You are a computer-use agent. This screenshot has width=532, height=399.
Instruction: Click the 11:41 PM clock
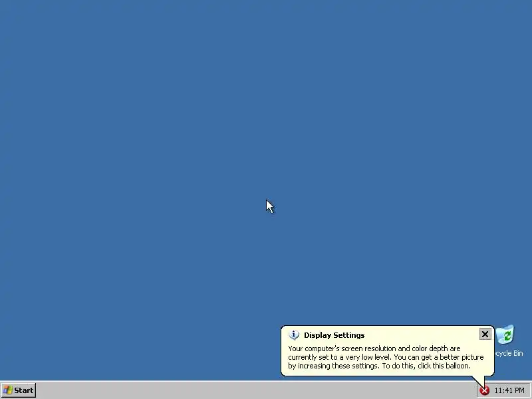509,390
